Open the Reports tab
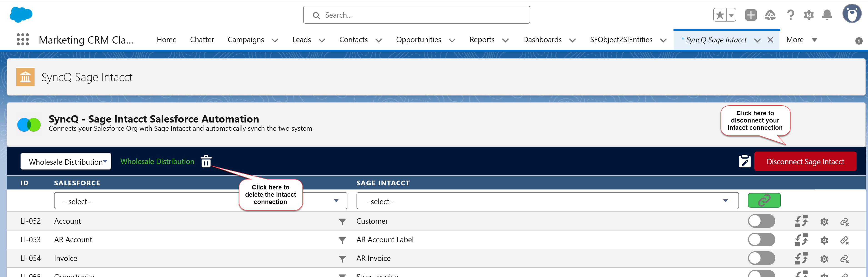This screenshot has height=277, width=868. pos(482,40)
